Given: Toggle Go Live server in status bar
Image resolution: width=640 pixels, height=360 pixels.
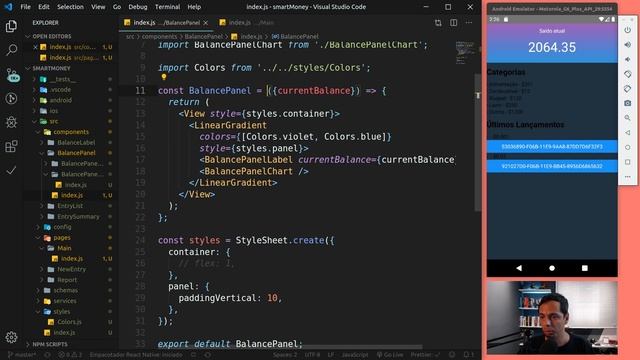Looking at the screenshot, I should 390,355.
